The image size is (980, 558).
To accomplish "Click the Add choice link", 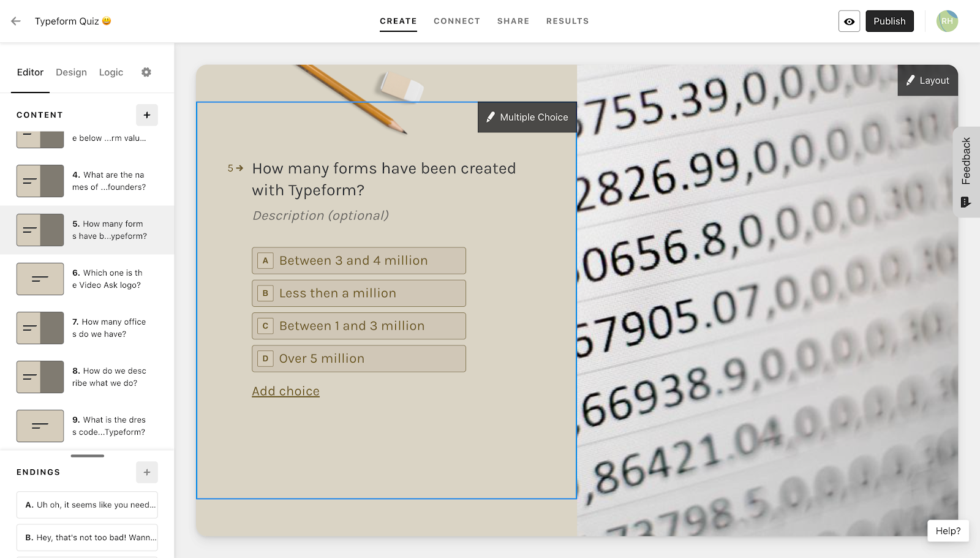I will [x=285, y=391].
